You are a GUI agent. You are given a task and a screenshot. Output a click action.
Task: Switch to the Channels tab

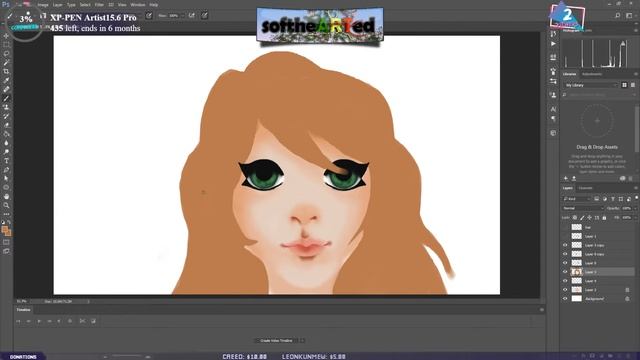(585, 188)
